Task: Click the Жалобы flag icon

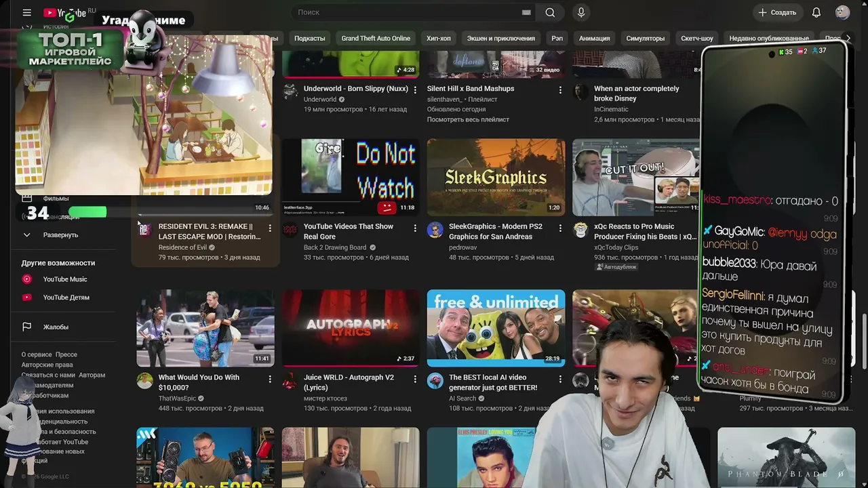Action: [27, 327]
